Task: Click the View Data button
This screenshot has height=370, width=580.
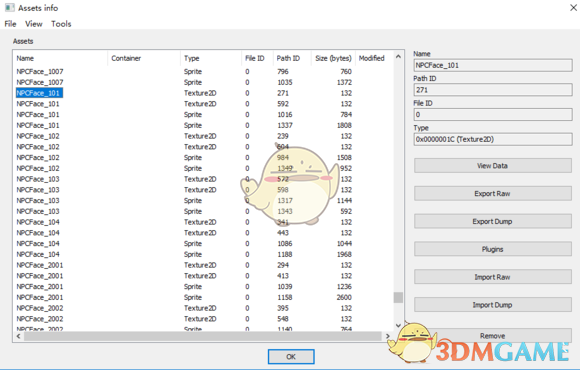Action: (493, 166)
